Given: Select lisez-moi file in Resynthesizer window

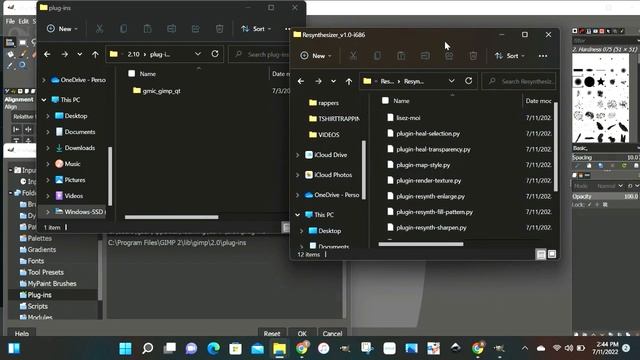Looking at the screenshot, I should (408, 118).
